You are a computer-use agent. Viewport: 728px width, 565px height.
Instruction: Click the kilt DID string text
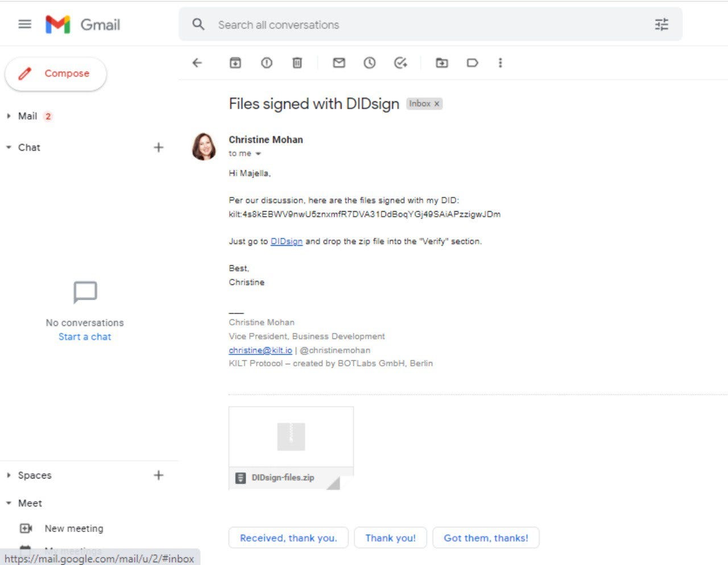[365, 215]
